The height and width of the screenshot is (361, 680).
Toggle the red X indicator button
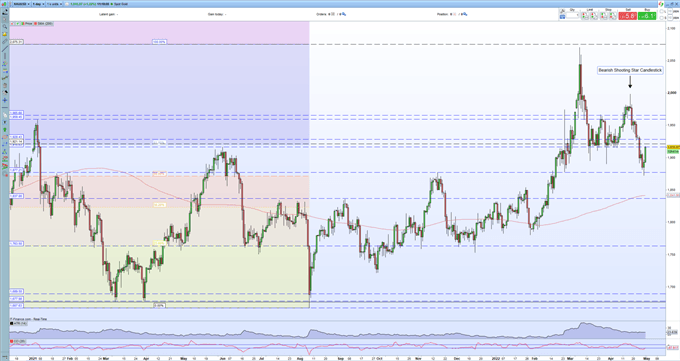pyautogui.click(x=12, y=24)
